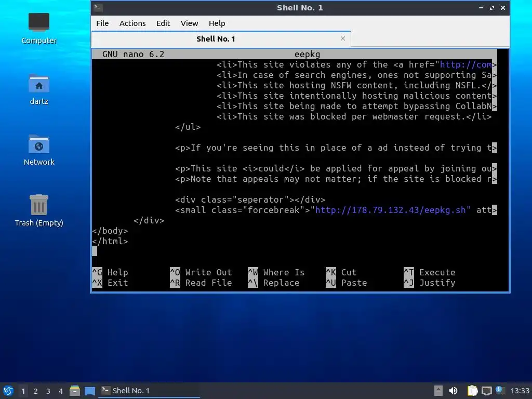Click the GNU nano 6.2 header text
Image resolution: width=532 pixels, height=399 pixels.
point(134,54)
